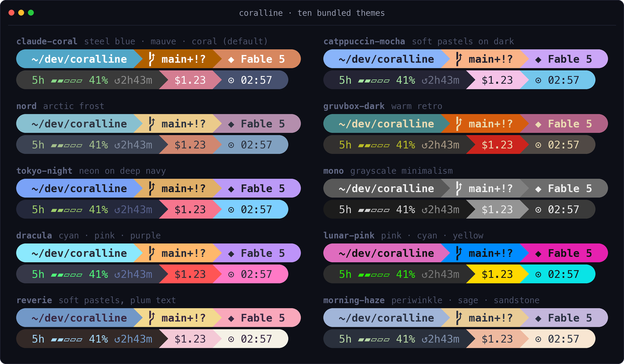Image resolution: width=624 pixels, height=364 pixels.
Task: Select the git branch icon in dracula theme
Action: (151, 253)
